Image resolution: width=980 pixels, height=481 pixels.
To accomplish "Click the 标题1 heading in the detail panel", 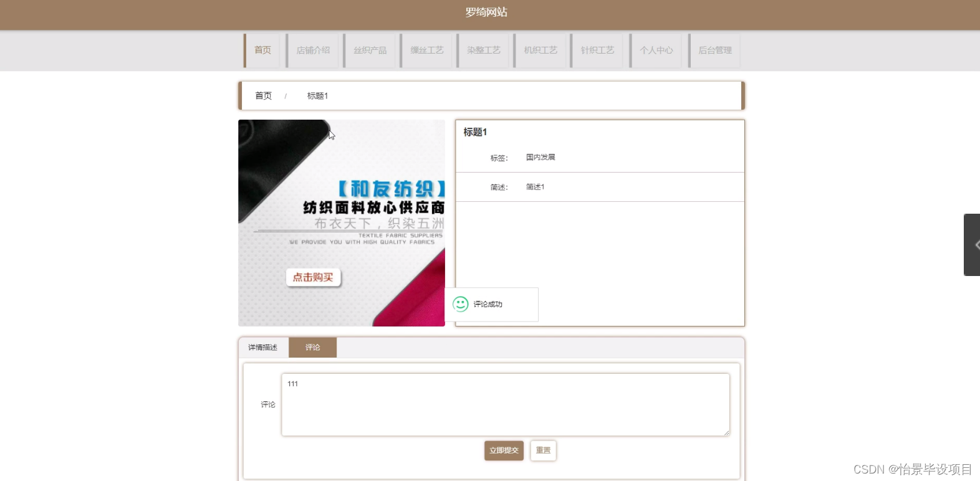I will (x=475, y=132).
